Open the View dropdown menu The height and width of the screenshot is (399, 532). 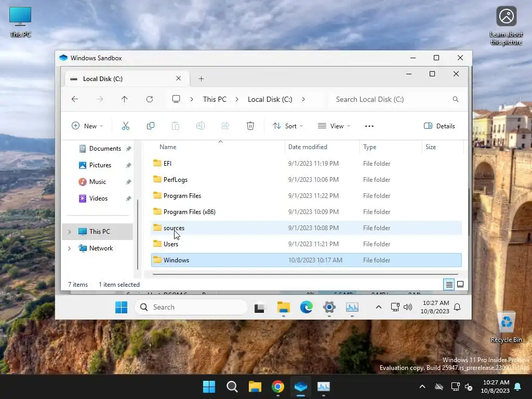(334, 126)
